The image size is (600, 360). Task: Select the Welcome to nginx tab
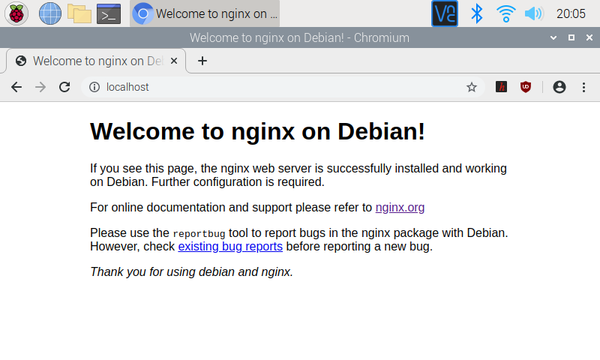[x=96, y=61]
